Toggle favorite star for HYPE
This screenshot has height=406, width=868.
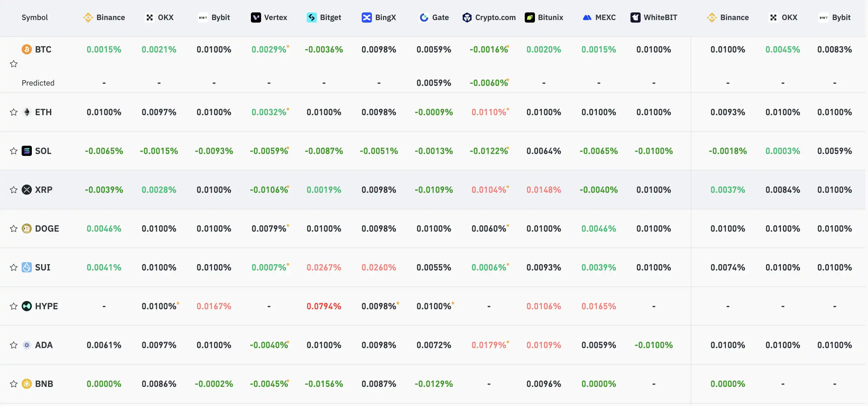pyautogui.click(x=13, y=306)
